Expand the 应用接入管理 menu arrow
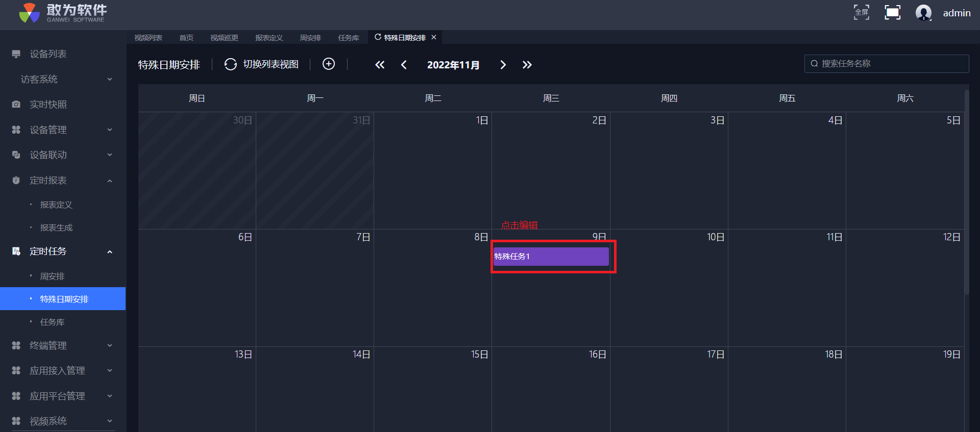The width and height of the screenshot is (980, 432). (x=110, y=371)
